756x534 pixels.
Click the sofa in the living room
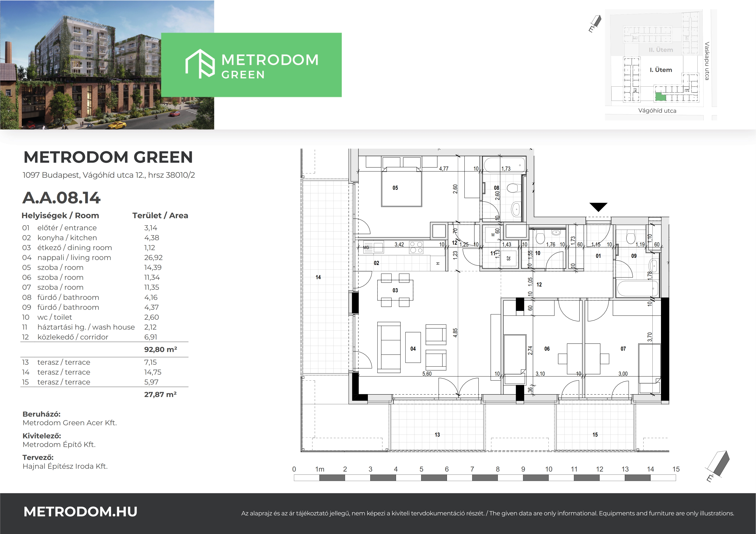[x=389, y=347]
